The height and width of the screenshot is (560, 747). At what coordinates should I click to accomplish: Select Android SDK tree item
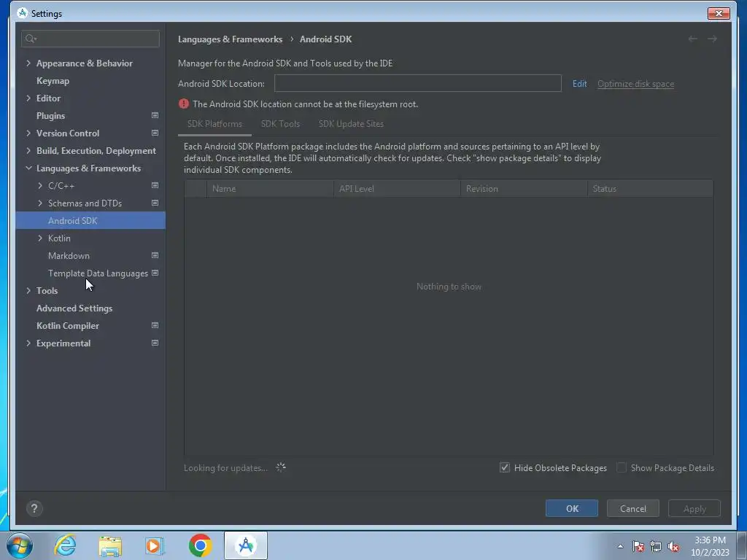[x=90, y=220]
